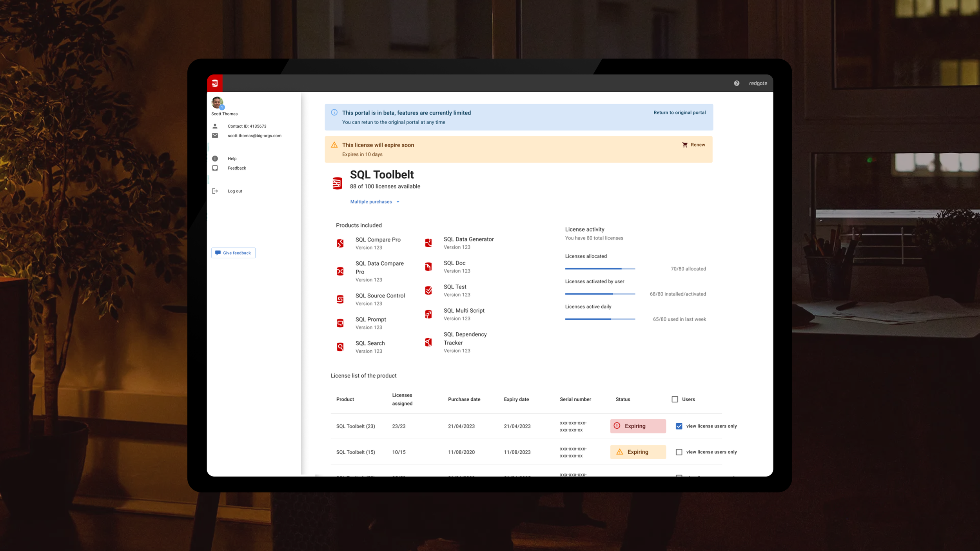
Task: Select Log out in the sidebar
Action: click(x=235, y=191)
